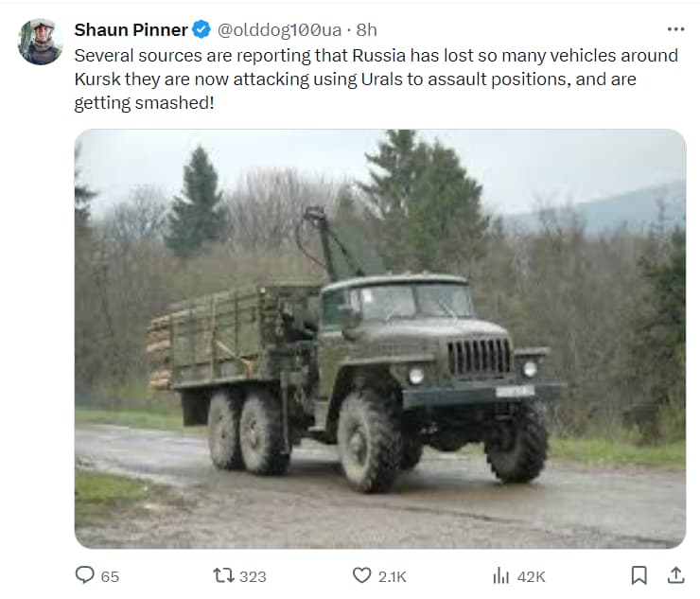The image size is (700, 599).
Task: Click the reply speech bubble icon
Action: [x=85, y=575]
